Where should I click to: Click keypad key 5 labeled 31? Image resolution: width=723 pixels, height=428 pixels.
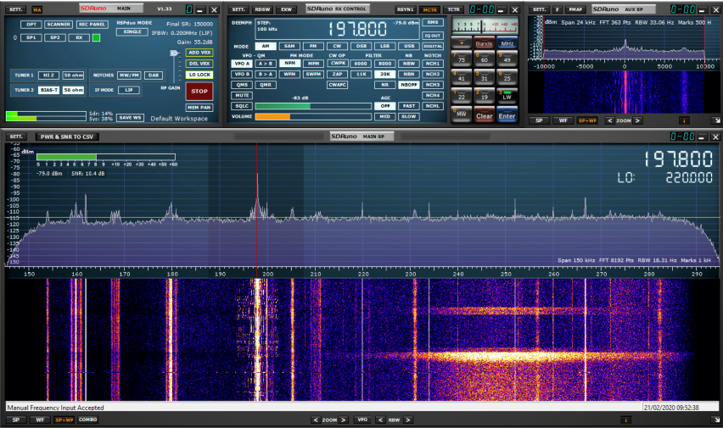484,77
